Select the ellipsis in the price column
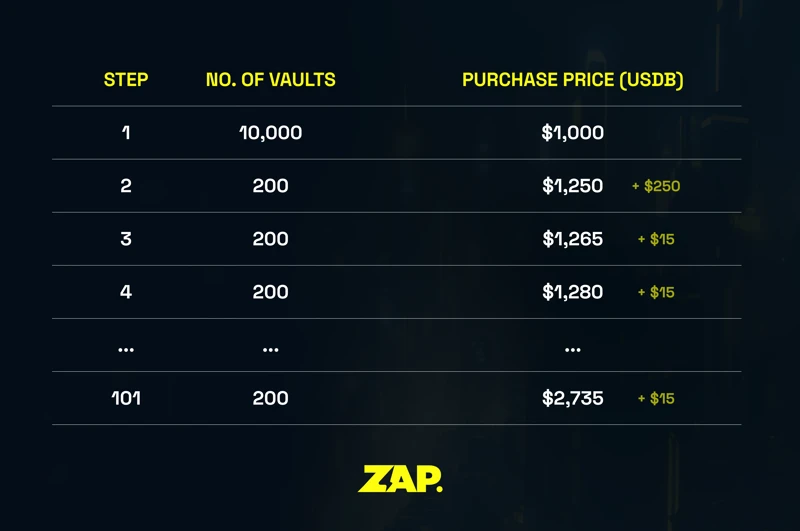Image resolution: width=800 pixels, height=531 pixels. click(573, 349)
